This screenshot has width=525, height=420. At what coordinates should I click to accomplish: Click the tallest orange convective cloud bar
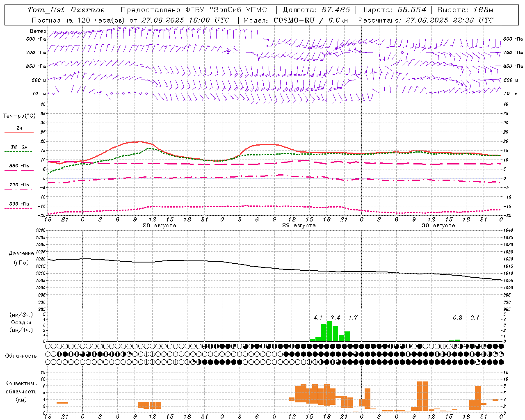(422, 396)
